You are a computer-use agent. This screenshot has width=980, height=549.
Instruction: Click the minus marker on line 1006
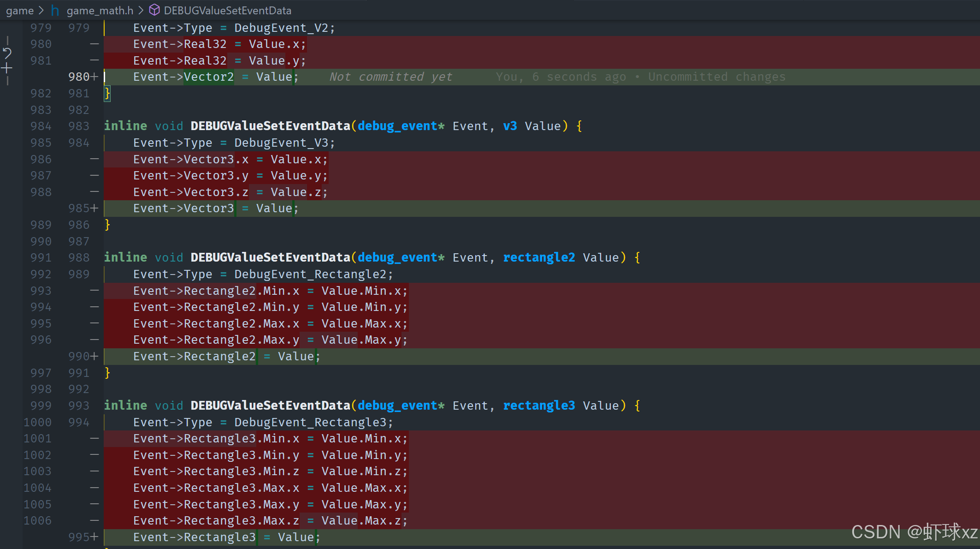pos(94,521)
